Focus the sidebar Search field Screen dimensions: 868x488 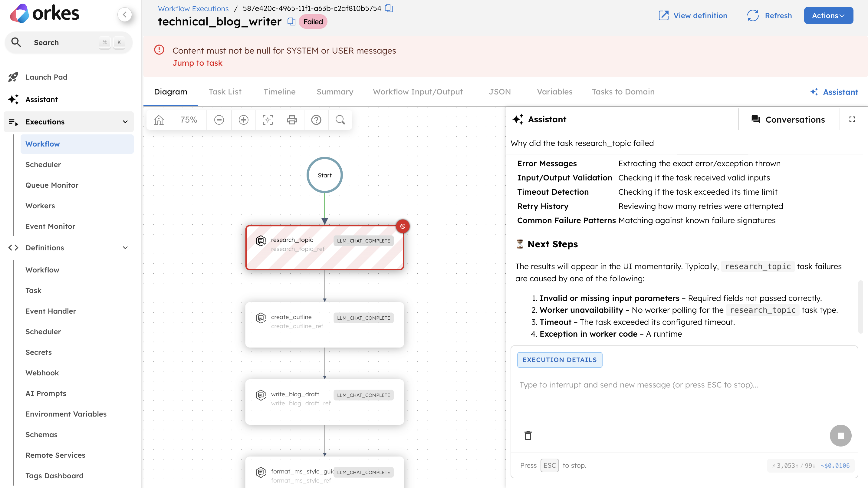pos(69,42)
